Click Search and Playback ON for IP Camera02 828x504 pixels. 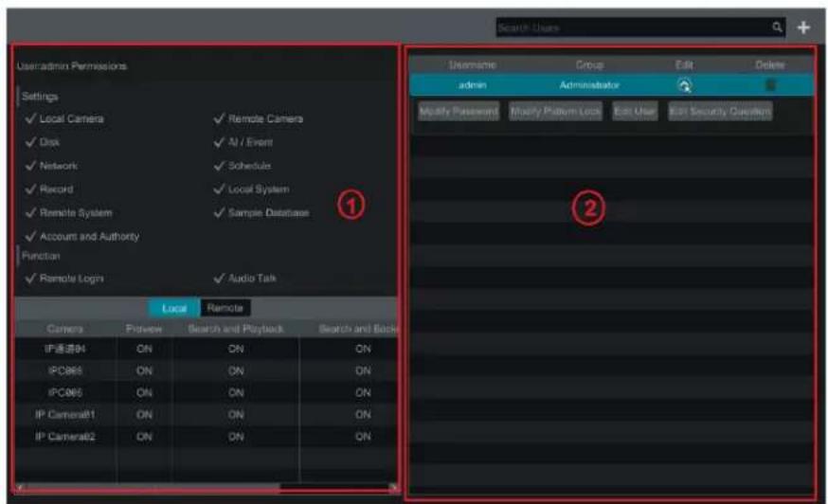click(236, 437)
